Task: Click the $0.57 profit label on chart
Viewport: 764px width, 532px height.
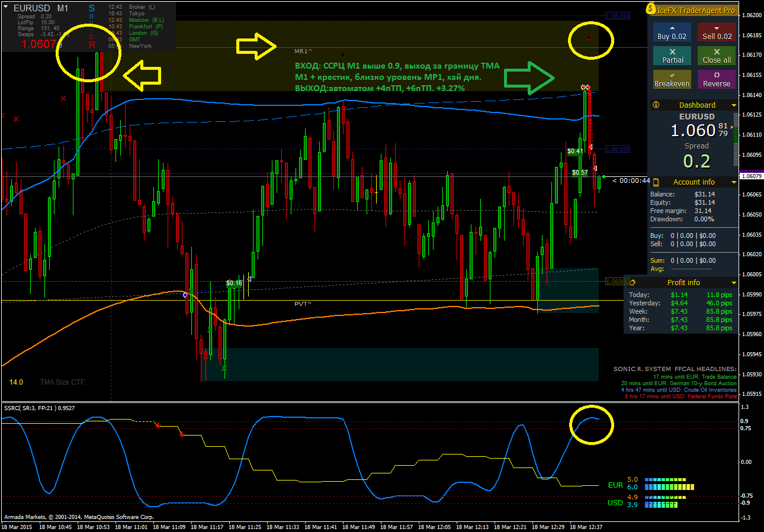Action: pyautogui.click(x=580, y=172)
